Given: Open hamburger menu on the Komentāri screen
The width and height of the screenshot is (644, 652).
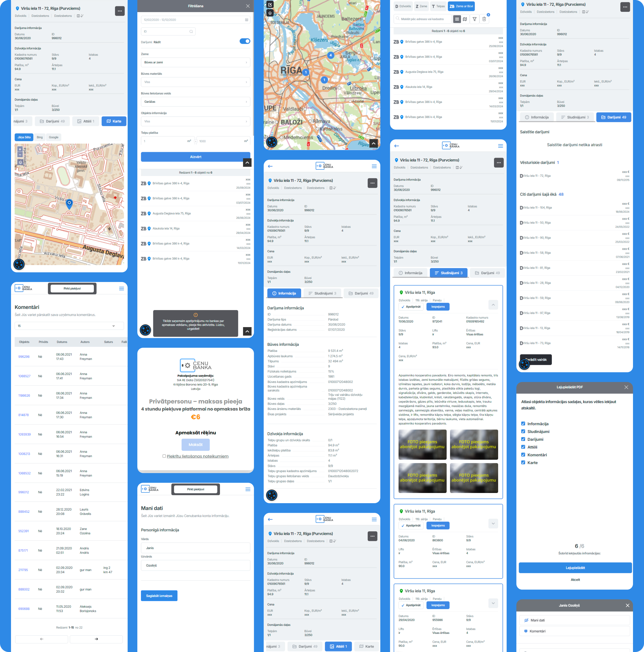Looking at the screenshot, I should [x=122, y=289].
